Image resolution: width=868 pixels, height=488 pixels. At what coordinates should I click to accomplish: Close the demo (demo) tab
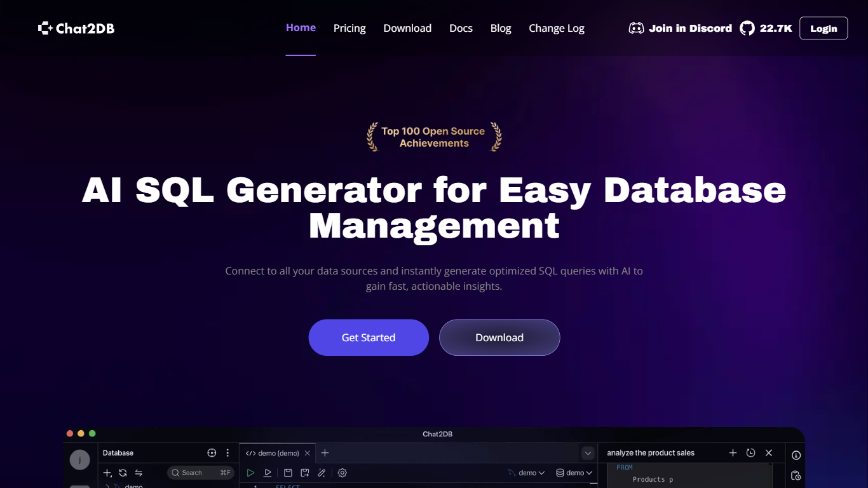(308, 453)
